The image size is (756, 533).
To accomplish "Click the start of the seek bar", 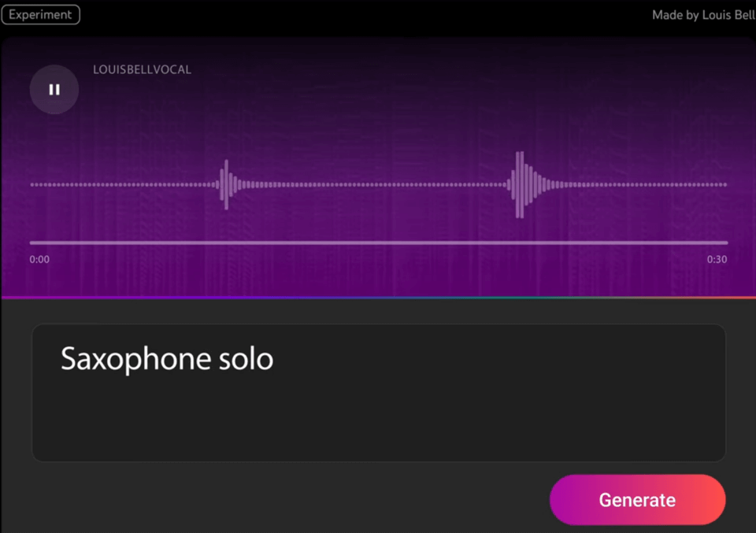I will [31, 242].
